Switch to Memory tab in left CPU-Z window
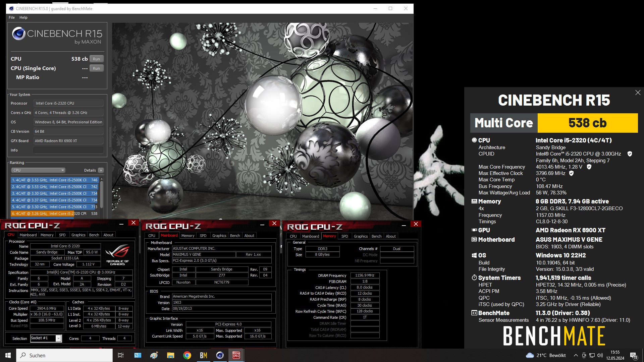 [47, 235]
